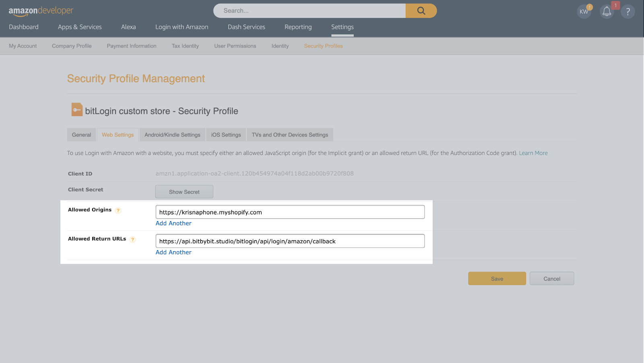The image size is (644, 363).
Task: Switch to Android/Kindle Settings tab
Action: tap(173, 135)
